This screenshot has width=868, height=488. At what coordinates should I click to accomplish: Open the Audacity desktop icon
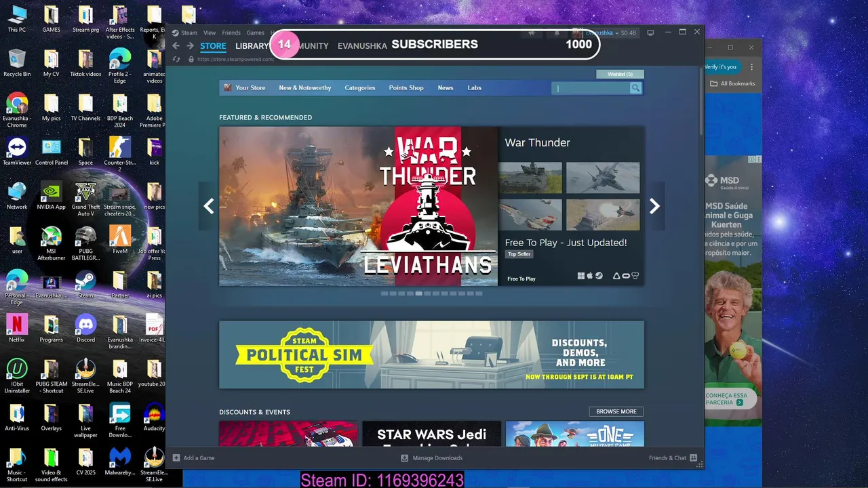pyautogui.click(x=154, y=416)
